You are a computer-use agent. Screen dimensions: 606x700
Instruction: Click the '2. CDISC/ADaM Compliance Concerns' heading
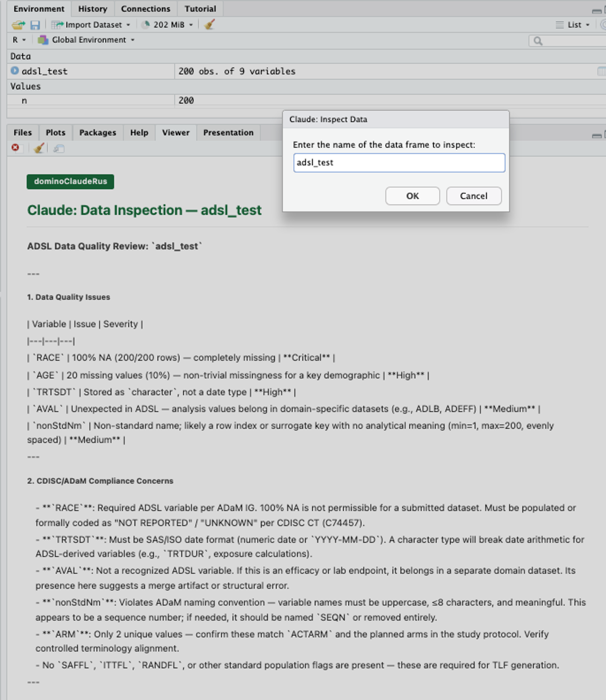(x=100, y=481)
